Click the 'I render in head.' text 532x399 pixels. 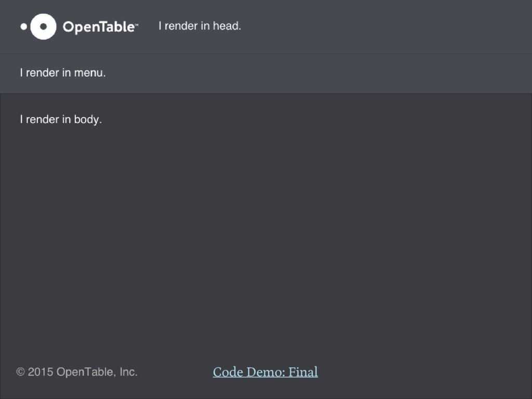(x=200, y=26)
